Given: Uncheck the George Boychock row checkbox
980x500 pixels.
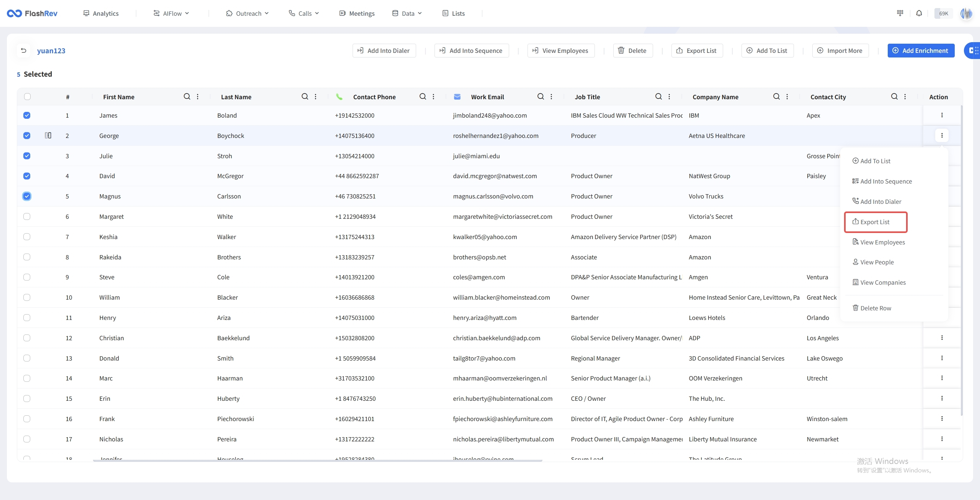Looking at the screenshot, I should coord(27,135).
